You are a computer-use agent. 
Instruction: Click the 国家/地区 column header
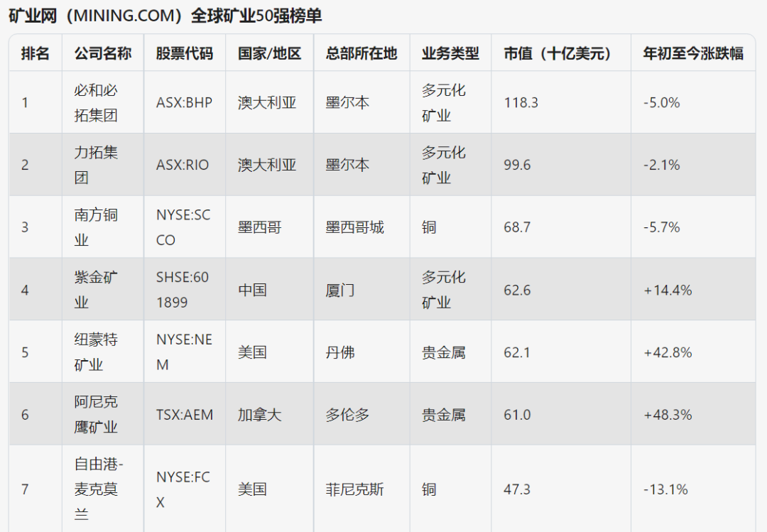[270, 53]
